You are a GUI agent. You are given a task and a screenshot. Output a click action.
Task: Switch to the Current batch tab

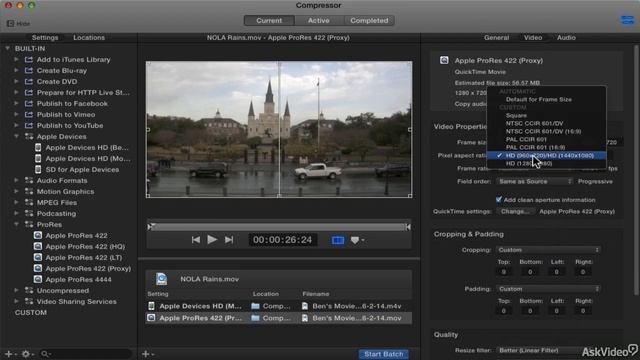pyautogui.click(x=269, y=20)
